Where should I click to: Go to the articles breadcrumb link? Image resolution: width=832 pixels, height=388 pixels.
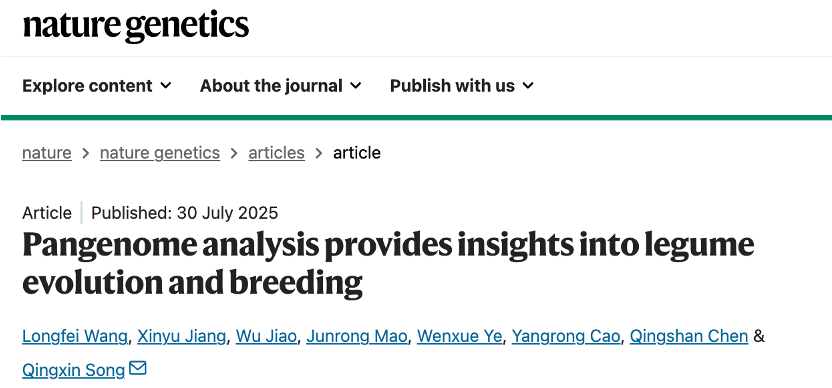pyautogui.click(x=276, y=153)
